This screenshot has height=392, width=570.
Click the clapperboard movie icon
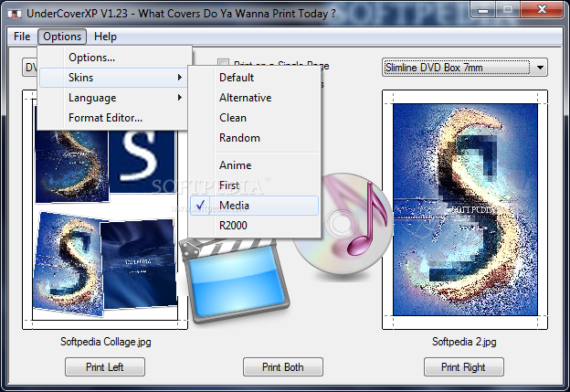[235, 280]
